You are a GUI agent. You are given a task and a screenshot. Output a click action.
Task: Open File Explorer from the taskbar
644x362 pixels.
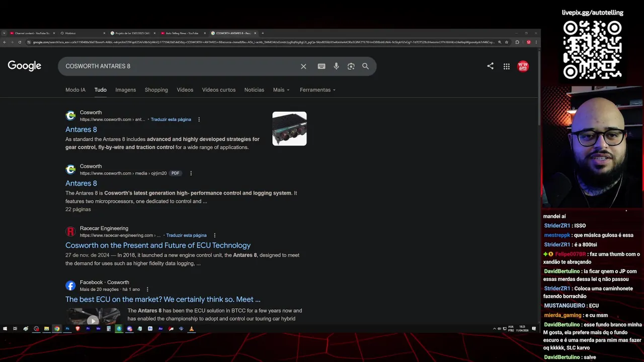(x=46, y=329)
